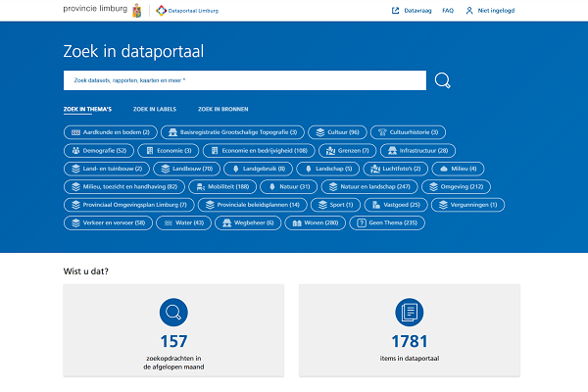Screen dimensions: 588x392
Task: Choose the Geen Thema (235) tag
Action: click(392, 222)
